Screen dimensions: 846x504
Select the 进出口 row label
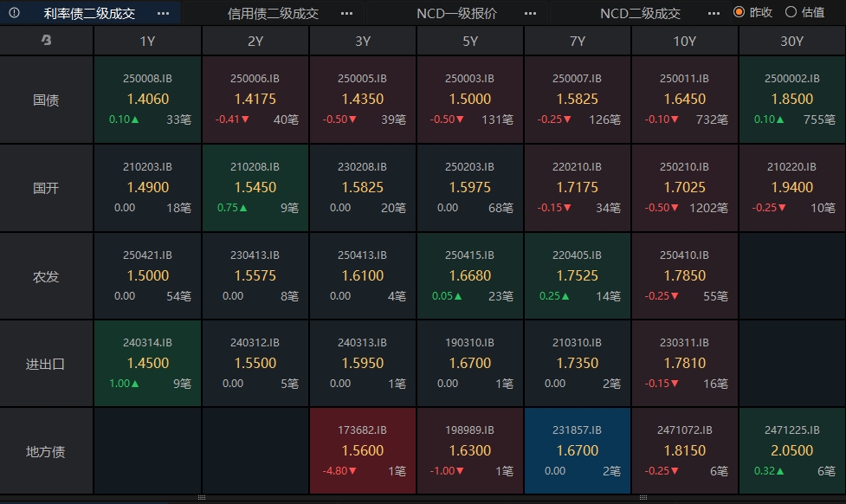coord(46,365)
